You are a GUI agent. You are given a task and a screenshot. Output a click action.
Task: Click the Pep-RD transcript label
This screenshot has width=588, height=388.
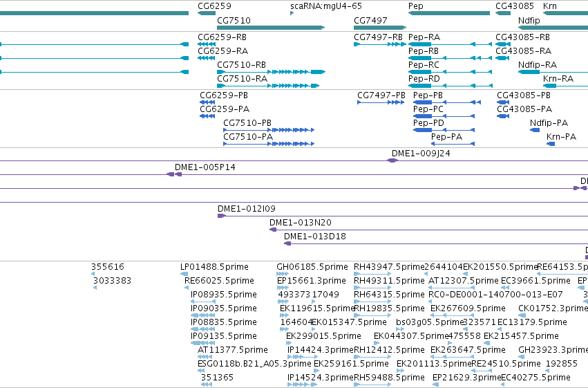[424, 79]
